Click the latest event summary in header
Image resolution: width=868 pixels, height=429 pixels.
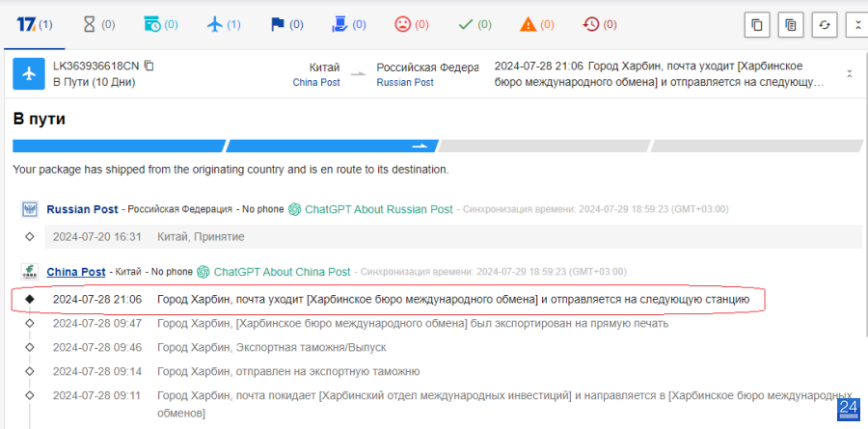point(660,74)
